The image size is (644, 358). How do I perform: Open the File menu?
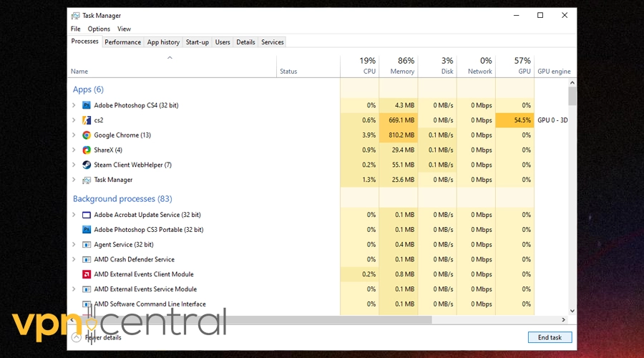click(x=76, y=29)
